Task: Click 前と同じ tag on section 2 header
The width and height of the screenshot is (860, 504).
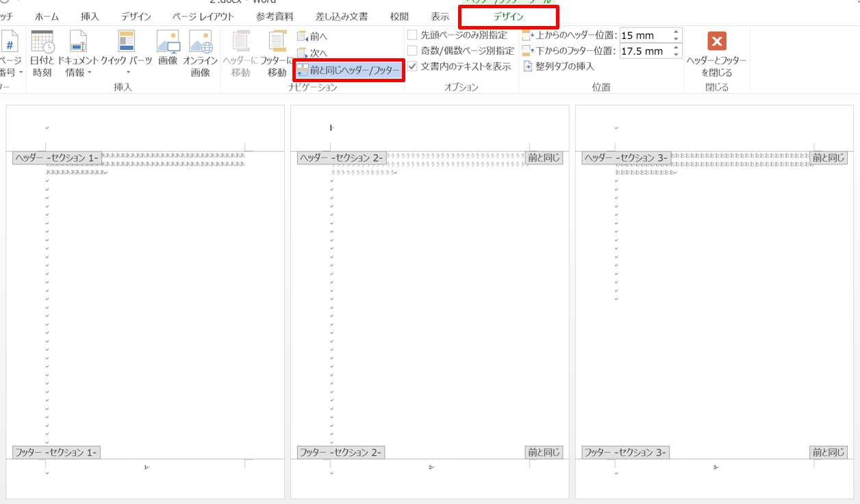Action: tap(544, 158)
